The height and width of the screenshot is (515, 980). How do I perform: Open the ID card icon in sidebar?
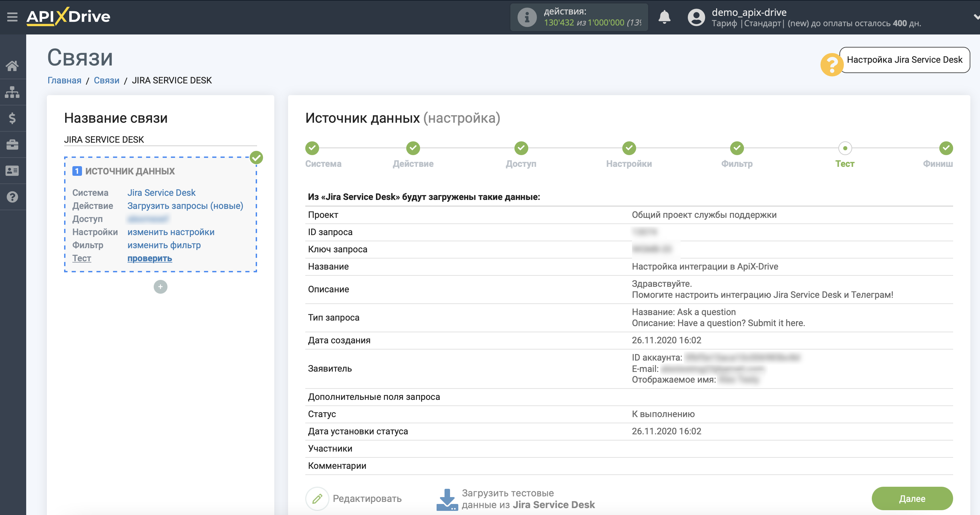point(12,171)
